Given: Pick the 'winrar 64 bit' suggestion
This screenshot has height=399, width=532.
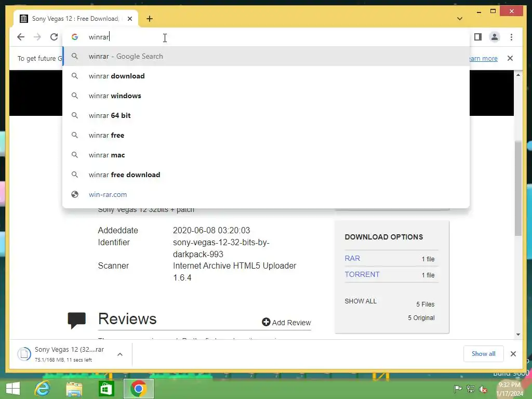Looking at the screenshot, I should 267,115.
